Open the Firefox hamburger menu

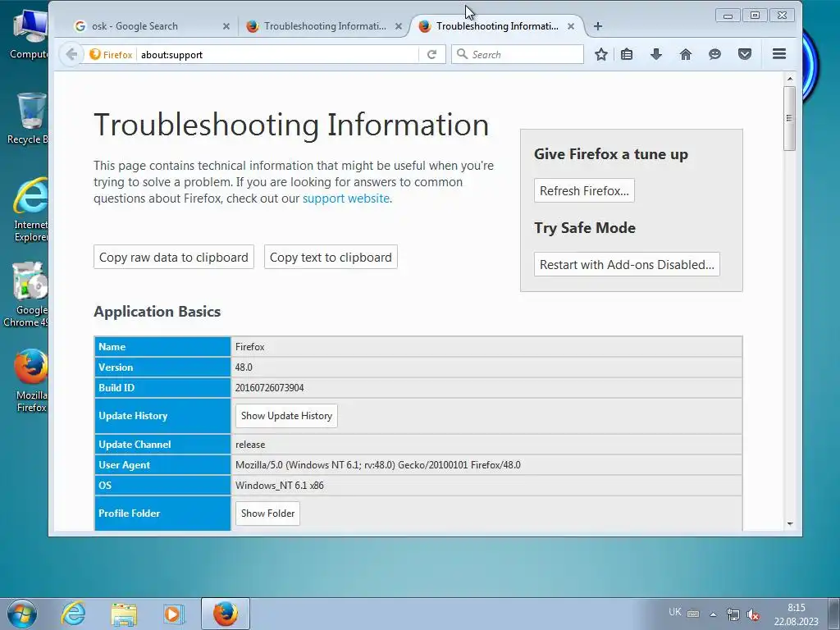pos(779,53)
